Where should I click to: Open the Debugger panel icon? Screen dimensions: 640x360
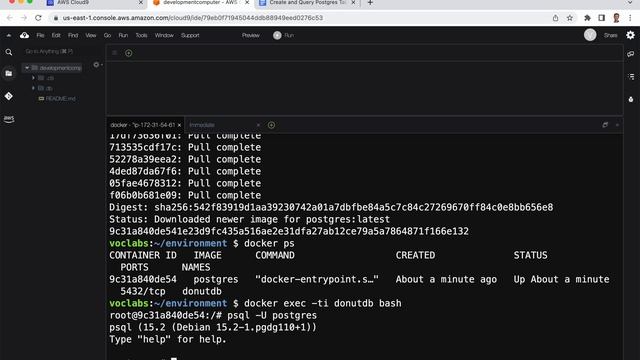pos(631,99)
